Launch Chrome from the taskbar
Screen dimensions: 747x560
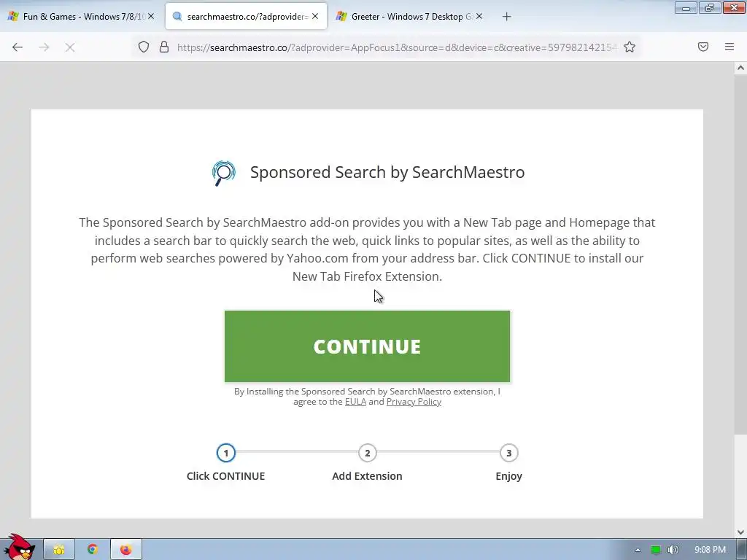pyautogui.click(x=93, y=550)
